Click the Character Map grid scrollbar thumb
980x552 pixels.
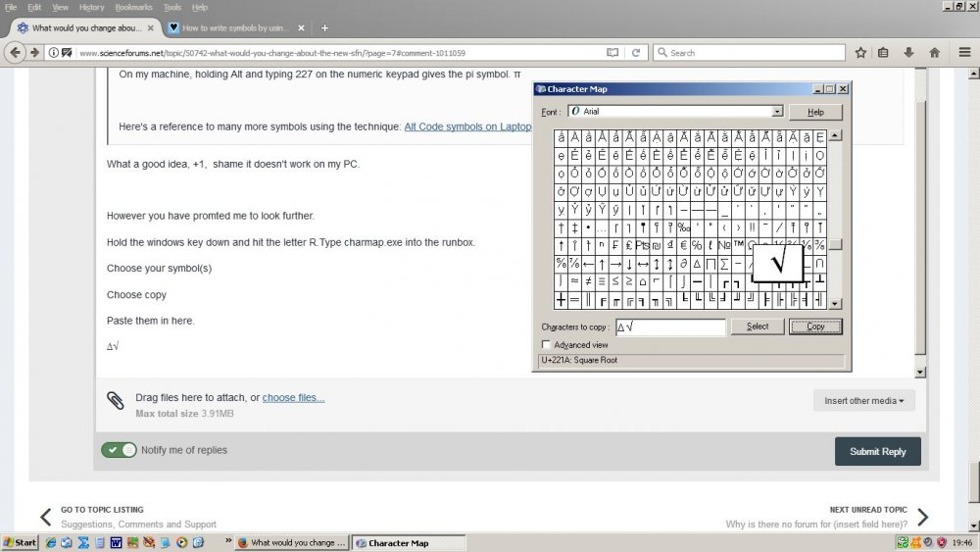(x=835, y=245)
